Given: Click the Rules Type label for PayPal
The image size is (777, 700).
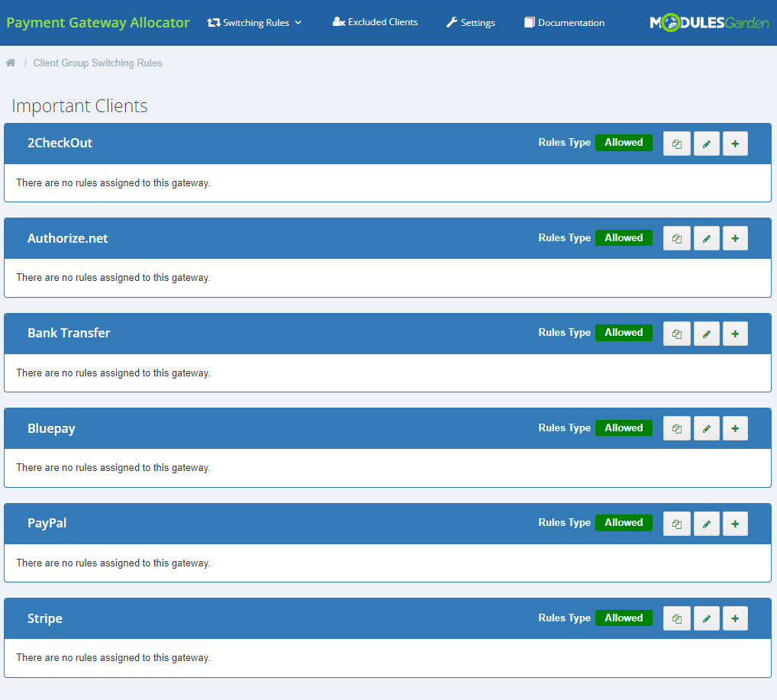Looking at the screenshot, I should (564, 523).
